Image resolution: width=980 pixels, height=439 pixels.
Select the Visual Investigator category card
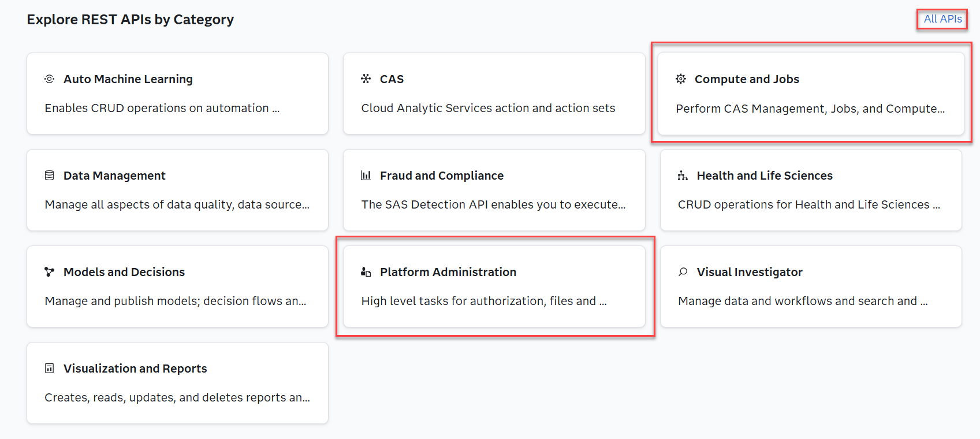(x=811, y=287)
